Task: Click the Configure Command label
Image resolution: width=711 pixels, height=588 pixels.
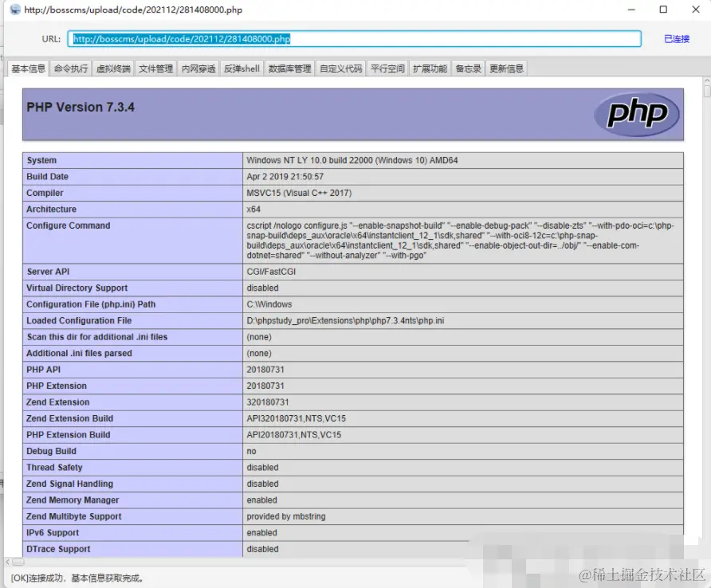Action: coord(68,225)
